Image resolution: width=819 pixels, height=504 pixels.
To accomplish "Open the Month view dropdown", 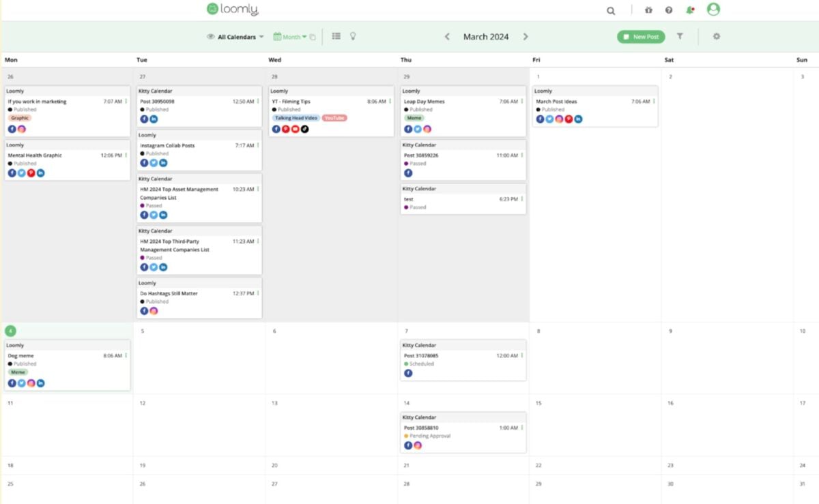I will coord(290,37).
